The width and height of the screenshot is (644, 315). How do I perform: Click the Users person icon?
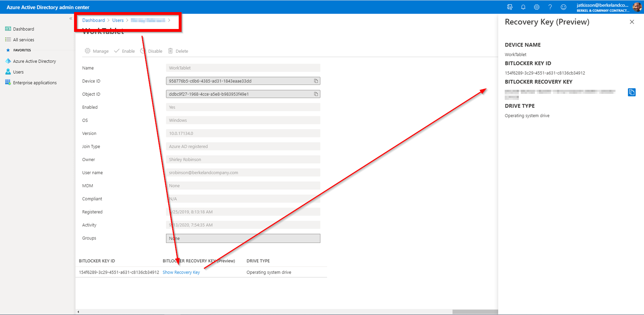pyautogui.click(x=8, y=72)
